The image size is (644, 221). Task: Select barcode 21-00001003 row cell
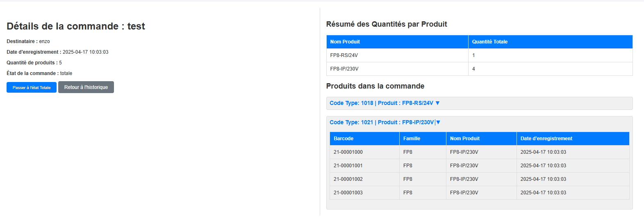pos(348,193)
